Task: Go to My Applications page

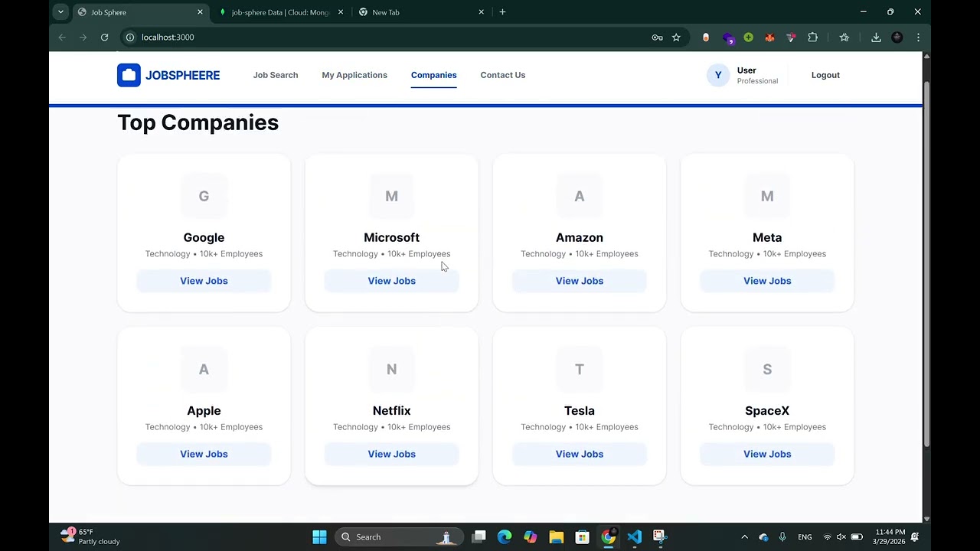Action: pyautogui.click(x=354, y=75)
